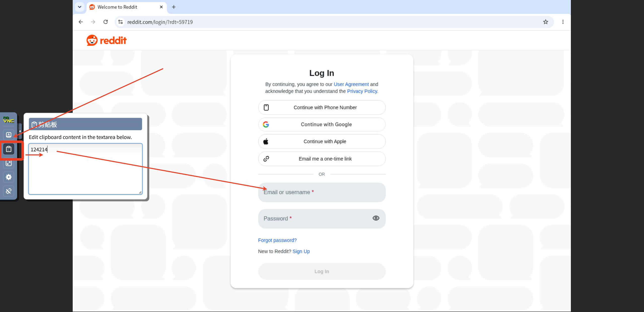Click inside the clipboard textarea
The height and width of the screenshot is (312, 644).
click(86, 169)
